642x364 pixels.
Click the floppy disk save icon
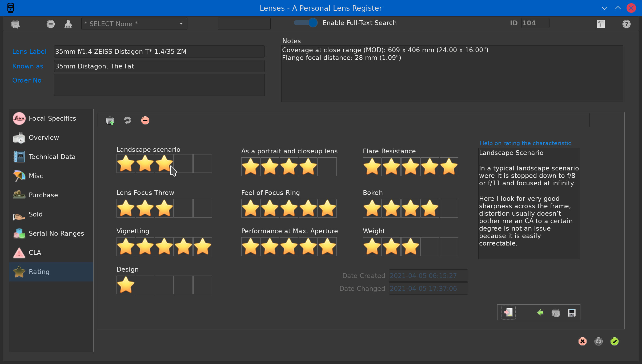click(x=572, y=313)
